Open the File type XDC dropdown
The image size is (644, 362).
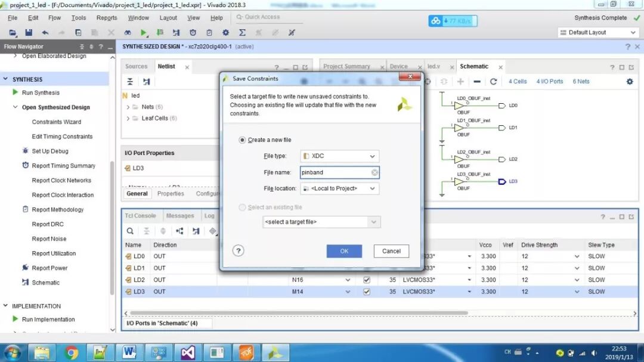[x=340, y=156]
